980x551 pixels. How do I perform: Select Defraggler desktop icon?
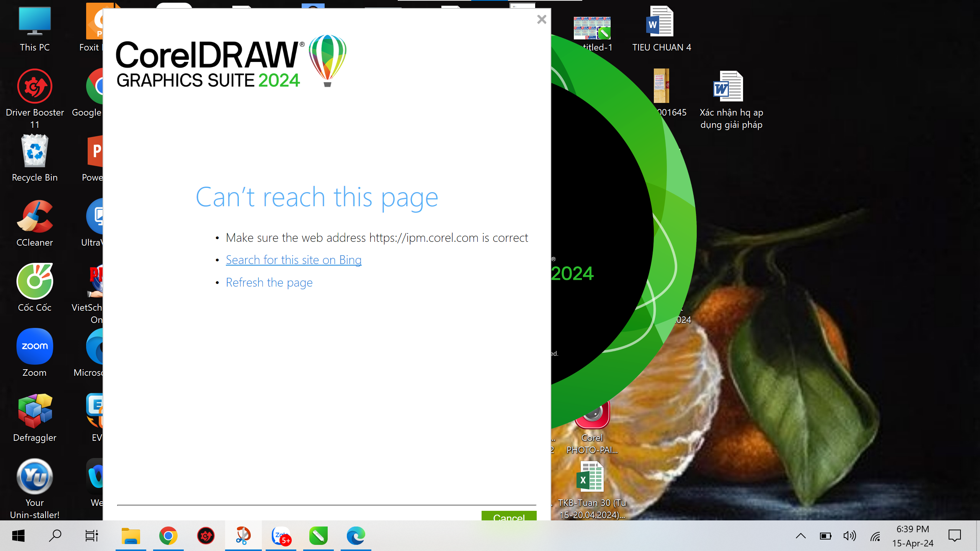[x=34, y=419]
